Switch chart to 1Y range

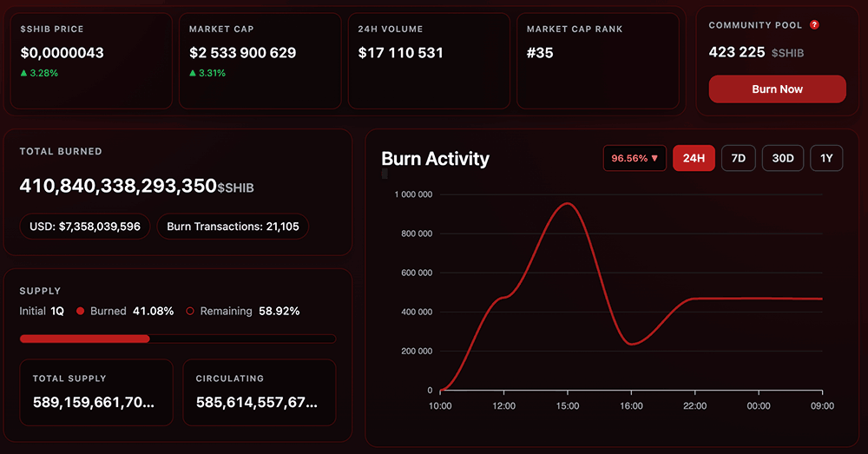[x=826, y=158]
